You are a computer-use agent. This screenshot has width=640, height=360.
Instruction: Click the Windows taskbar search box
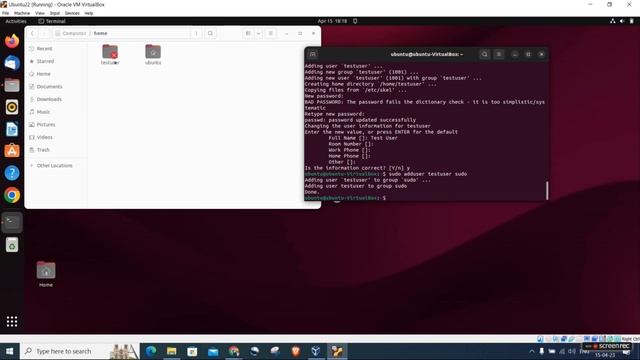pyautogui.click(x=80, y=351)
